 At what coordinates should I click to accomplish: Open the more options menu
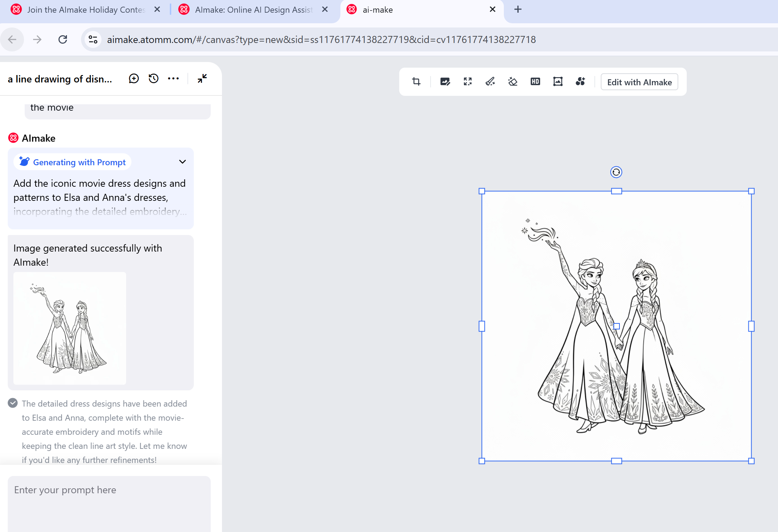[173, 78]
